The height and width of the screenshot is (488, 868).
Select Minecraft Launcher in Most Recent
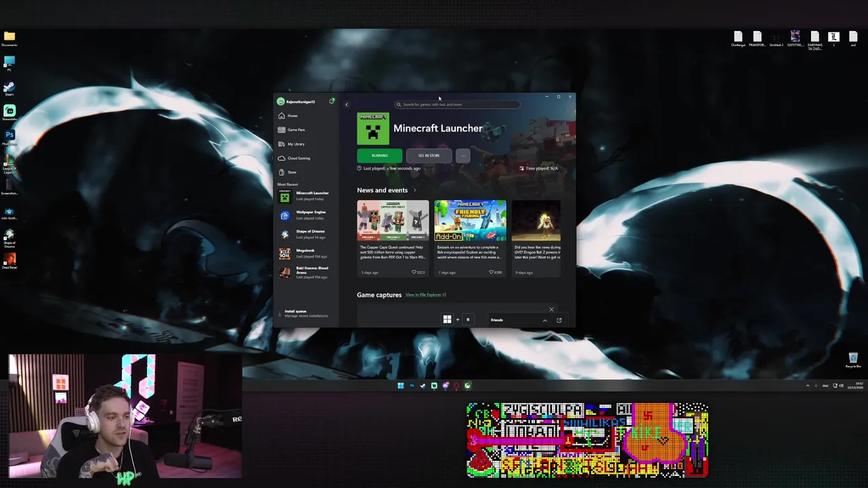305,196
